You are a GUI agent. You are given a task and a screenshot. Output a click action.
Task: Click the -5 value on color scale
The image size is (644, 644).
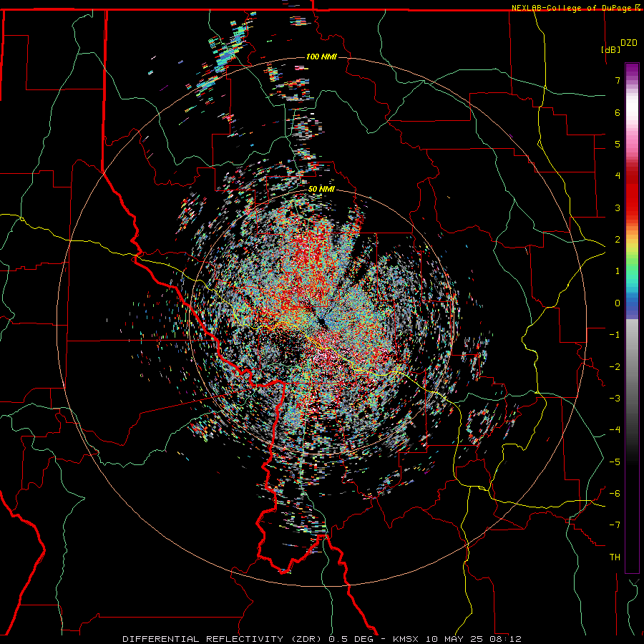pyautogui.click(x=615, y=462)
